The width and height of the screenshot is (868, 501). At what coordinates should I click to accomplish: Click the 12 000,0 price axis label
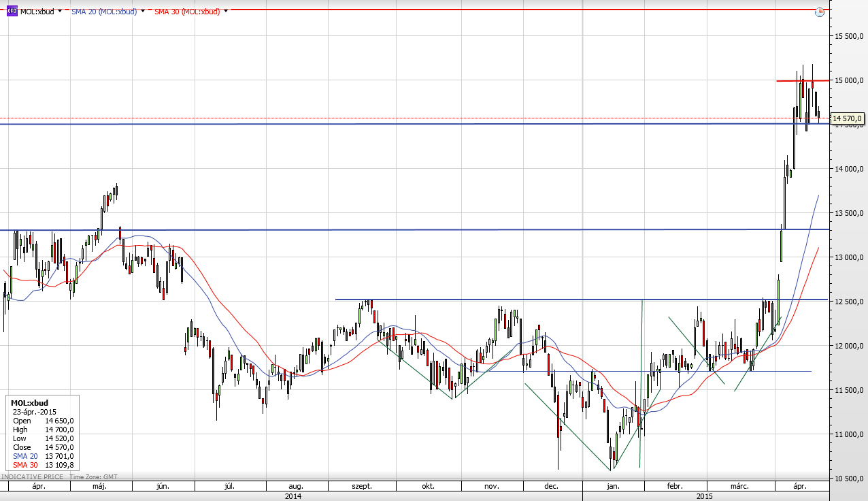click(x=848, y=346)
